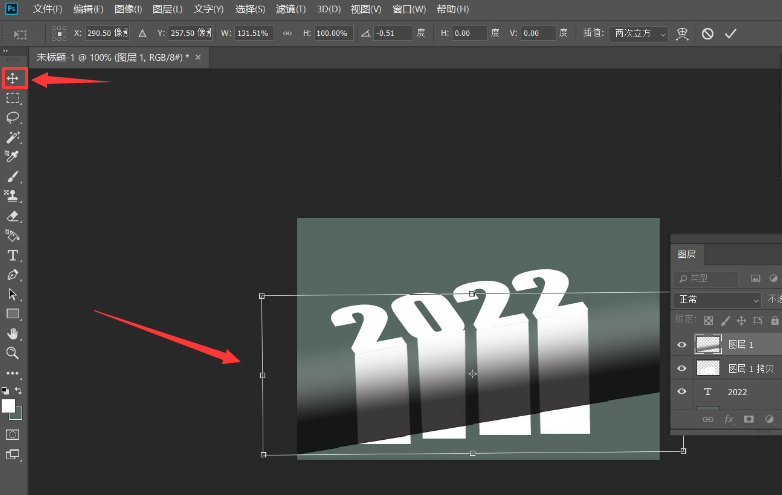Image resolution: width=782 pixels, height=495 pixels.
Task: Select the Magic Wand tool
Action: 13,136
